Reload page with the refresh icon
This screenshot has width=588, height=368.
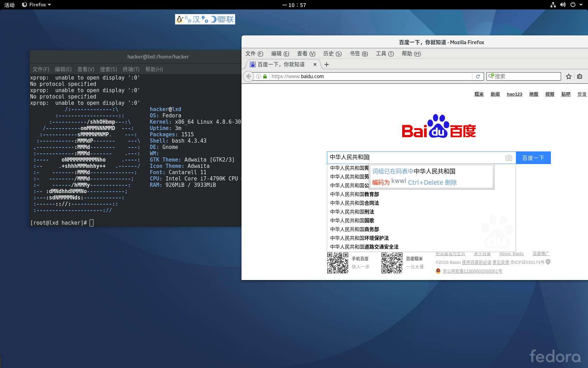pyautogui.click(x=478, y=76)
